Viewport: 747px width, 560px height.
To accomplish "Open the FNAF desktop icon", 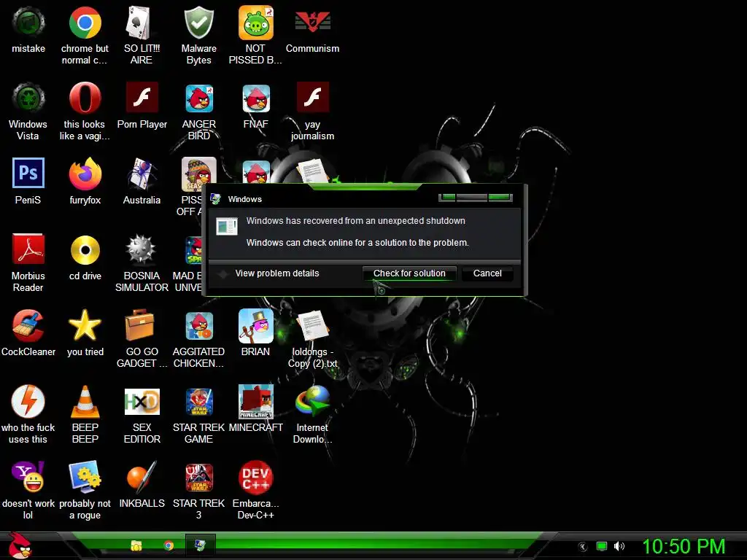I will click(256, 98).
